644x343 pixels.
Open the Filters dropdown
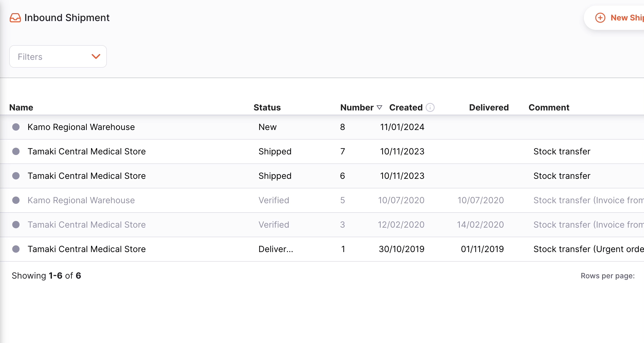58,56
